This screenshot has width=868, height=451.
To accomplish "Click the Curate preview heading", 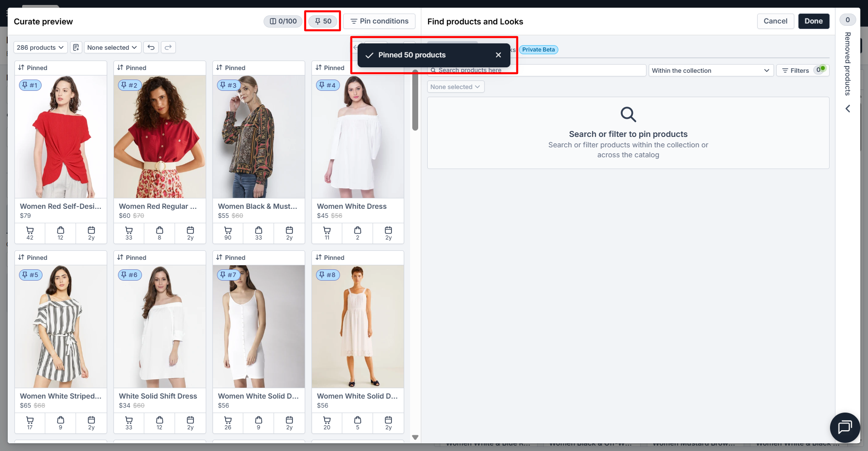I will (x=43, y=22).
